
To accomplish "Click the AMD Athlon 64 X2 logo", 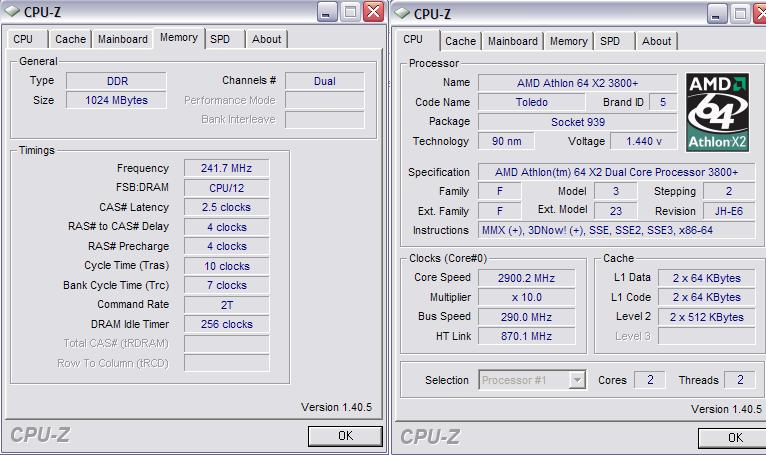I will click(x=717, y=112).
